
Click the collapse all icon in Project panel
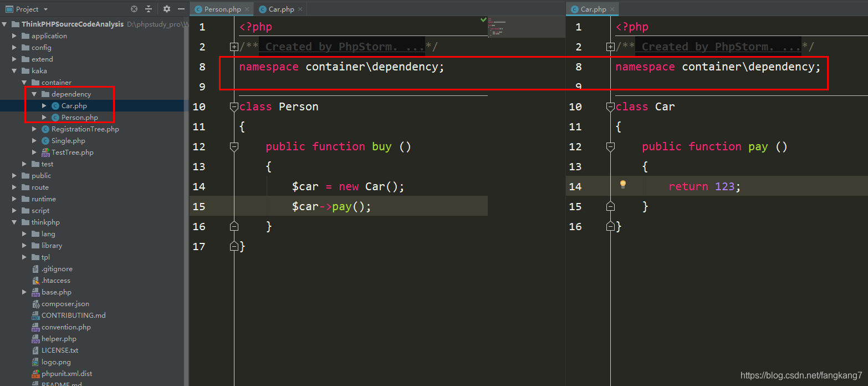[x=149, y=9]
